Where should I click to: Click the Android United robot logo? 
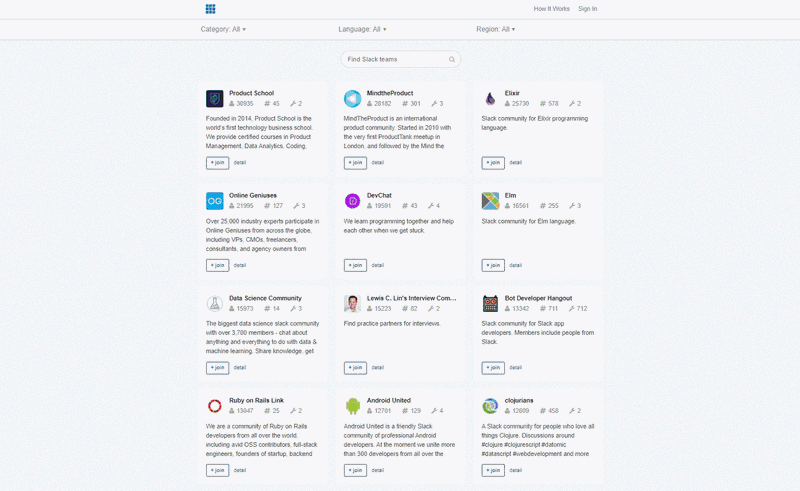(x=352, y=406)
